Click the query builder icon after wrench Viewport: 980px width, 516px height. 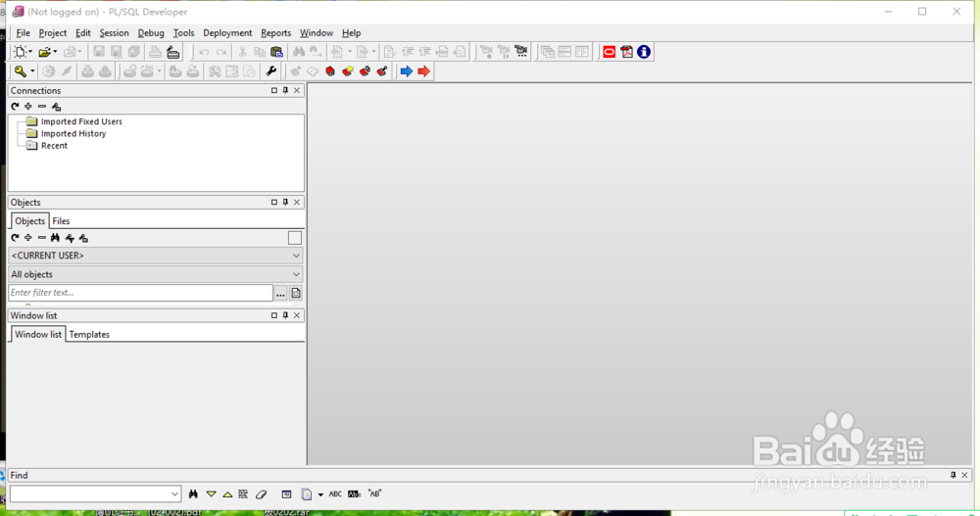click(x=296, y=71)
